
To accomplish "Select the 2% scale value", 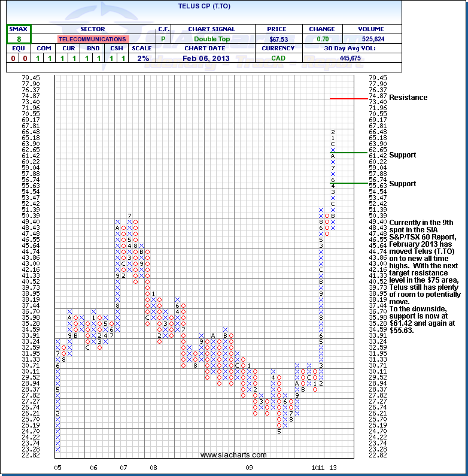I will (141, 58).
